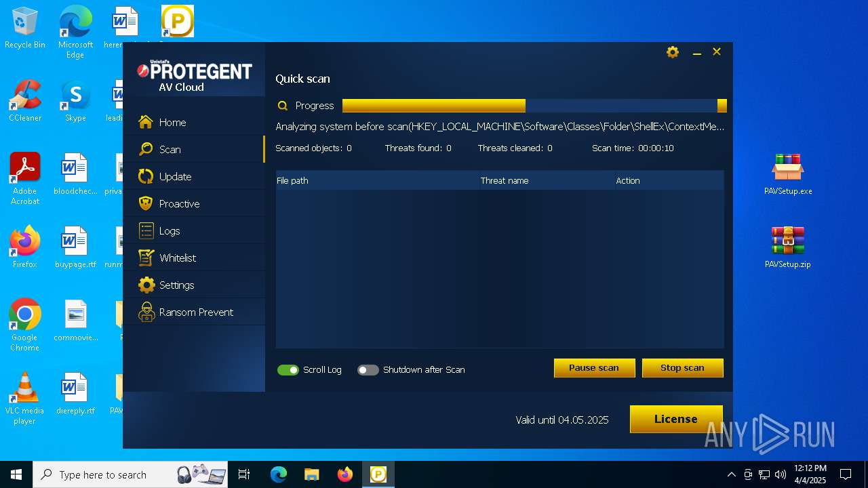Open VLC media player desktop shortcut
Image resolution: width=868 pixels, height=488 pixels.
click(25, 399)
